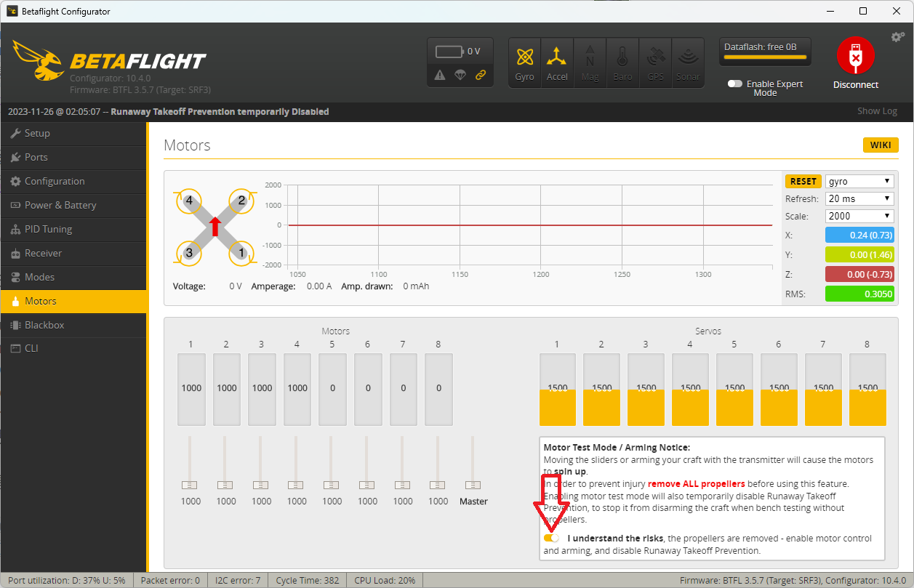The image size is (914, 588).
Task: Select the Motors tab
Action: click(x=73, y=301)
